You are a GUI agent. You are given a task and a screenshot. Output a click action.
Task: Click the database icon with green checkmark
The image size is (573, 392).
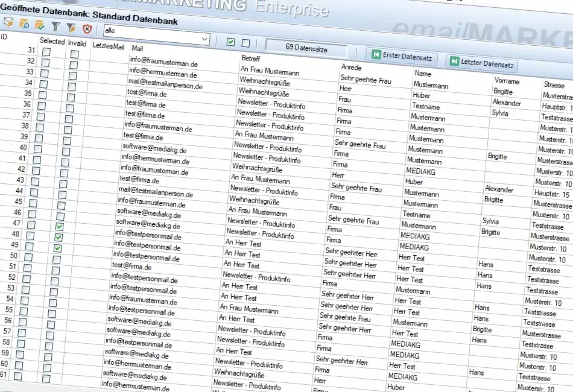click(40, 25)
